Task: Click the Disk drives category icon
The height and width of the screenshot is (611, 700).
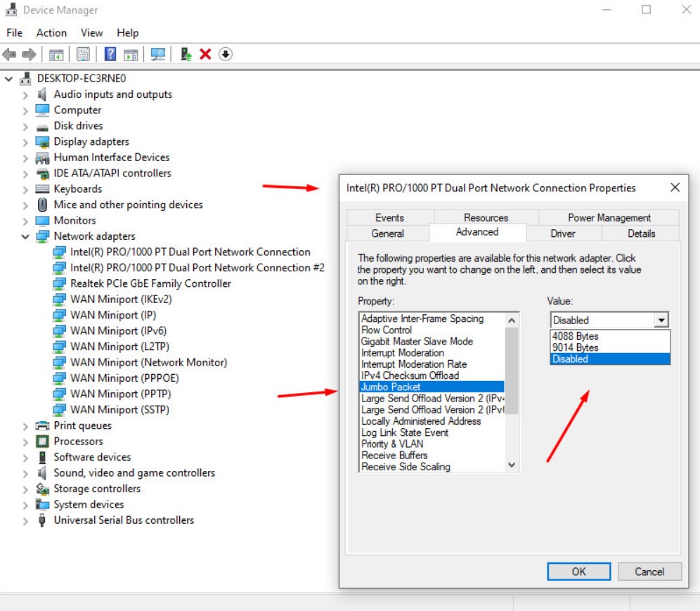Action: pos(42,127)
